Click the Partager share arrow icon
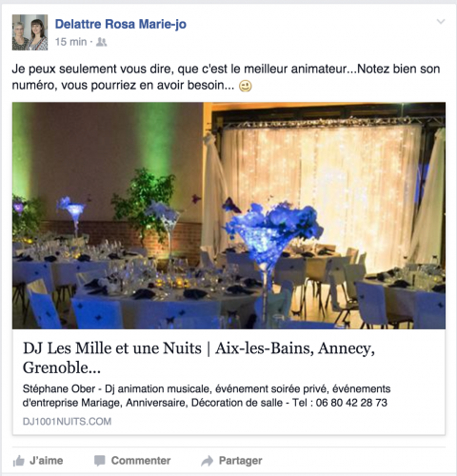Viewport: 457px width, 476px height. point(208,461)
